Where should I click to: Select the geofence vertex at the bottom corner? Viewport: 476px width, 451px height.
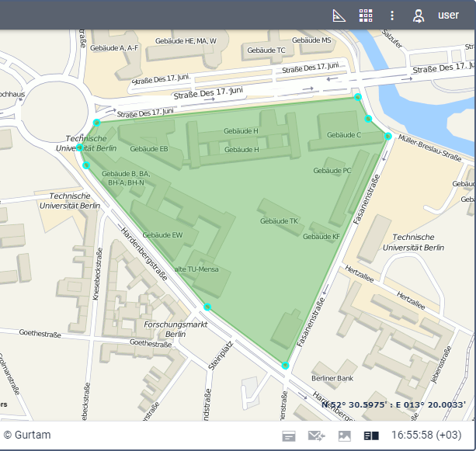(x=285, y=365)
